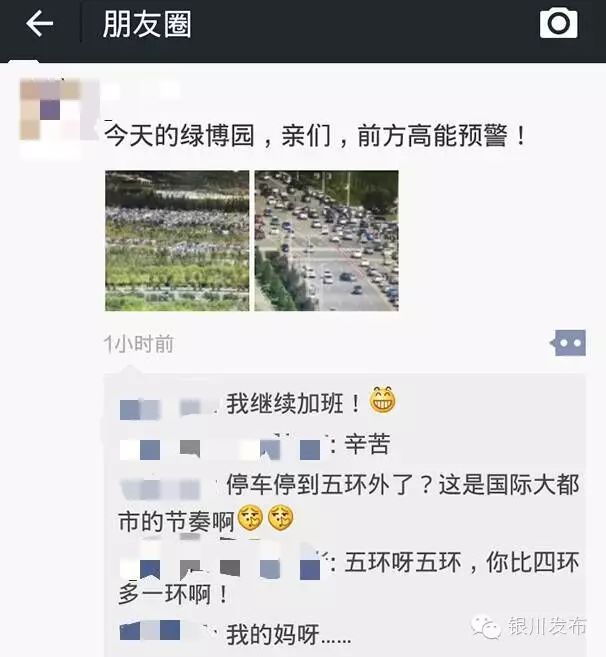
Task: Tap the back arrow icon
Action: tap(39, 23)
